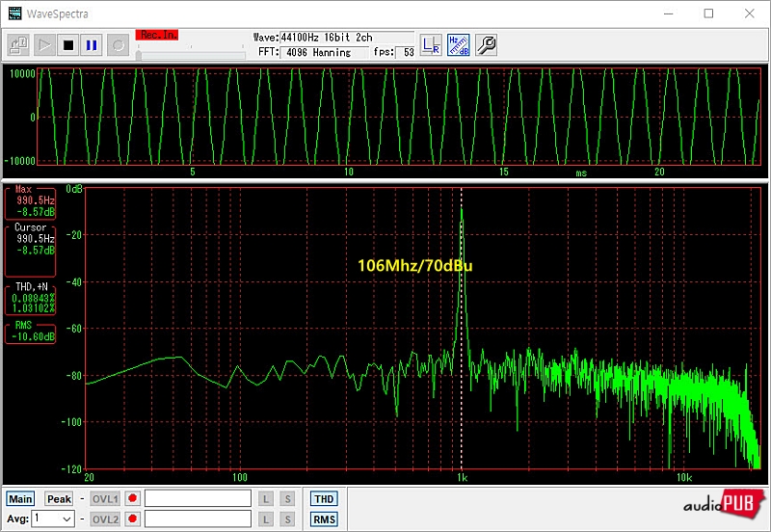Toggle the Main spectrum display
The height and width of the screenshot is (532, 771).
click(x=20, y=499)
